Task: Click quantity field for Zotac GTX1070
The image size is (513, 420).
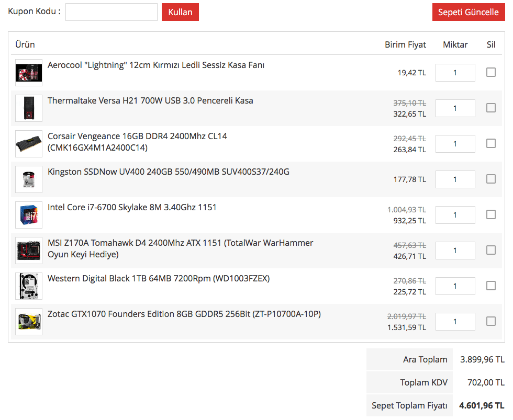Action: point(455,322)
